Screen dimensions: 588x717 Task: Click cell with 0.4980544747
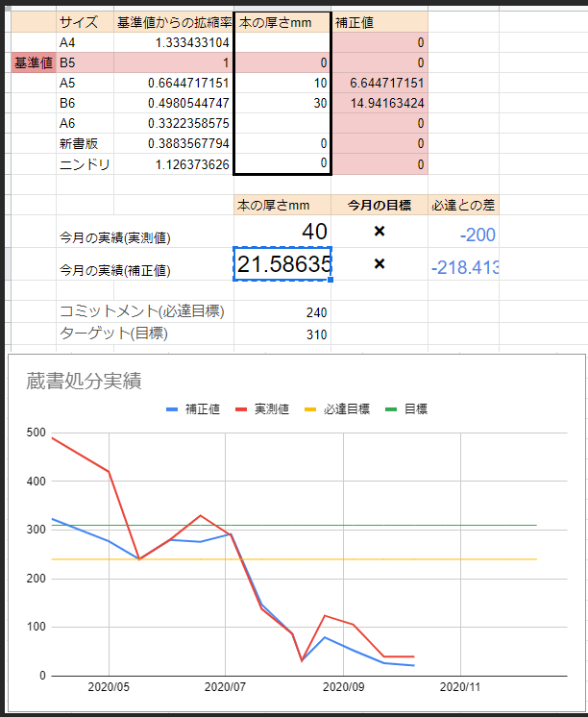click(174, 103)
